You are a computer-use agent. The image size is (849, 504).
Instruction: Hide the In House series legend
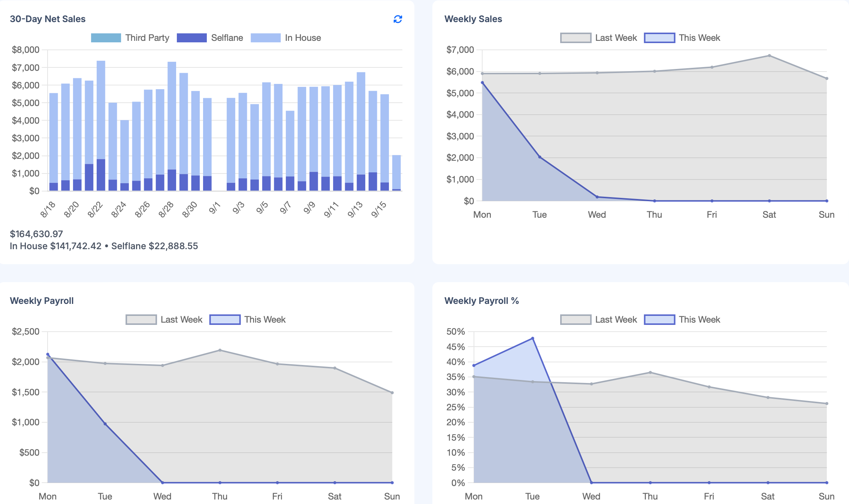coord(265,38)
